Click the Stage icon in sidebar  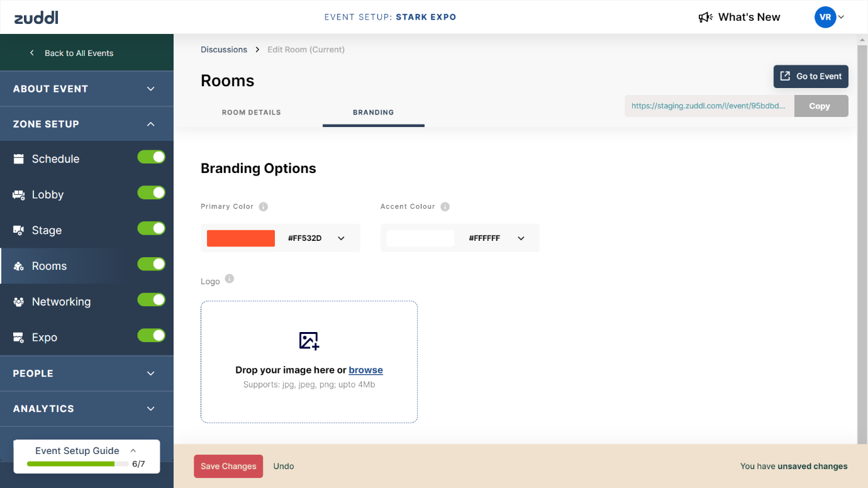pyautogui.click(x=19, y=231)
